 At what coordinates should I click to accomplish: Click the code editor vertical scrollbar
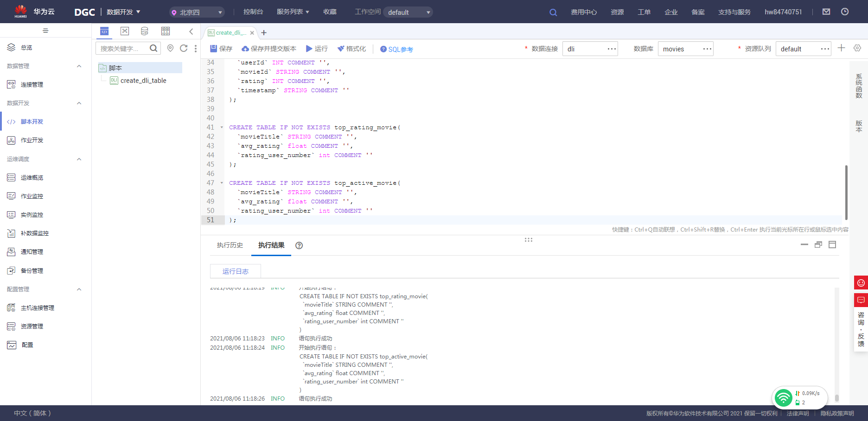point(846,192)
